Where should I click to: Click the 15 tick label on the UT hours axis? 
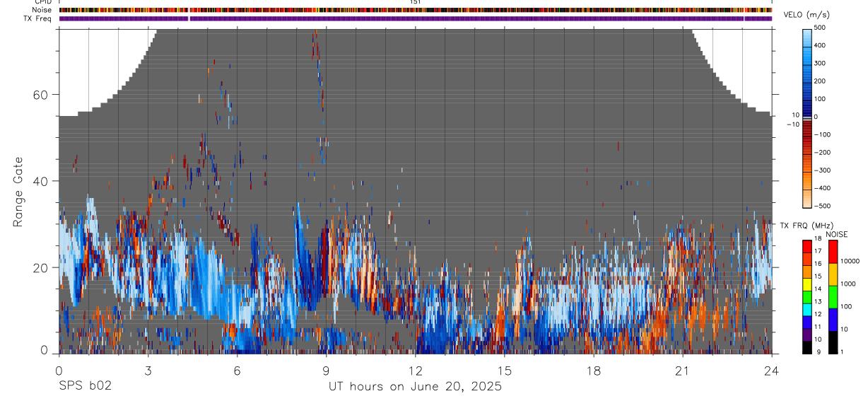pos(504,370)
